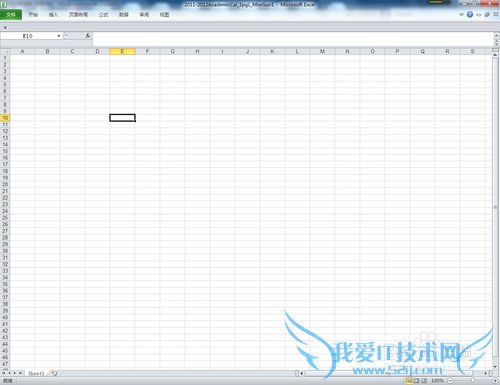Click the Select All corner button

[x=5, y=51]
